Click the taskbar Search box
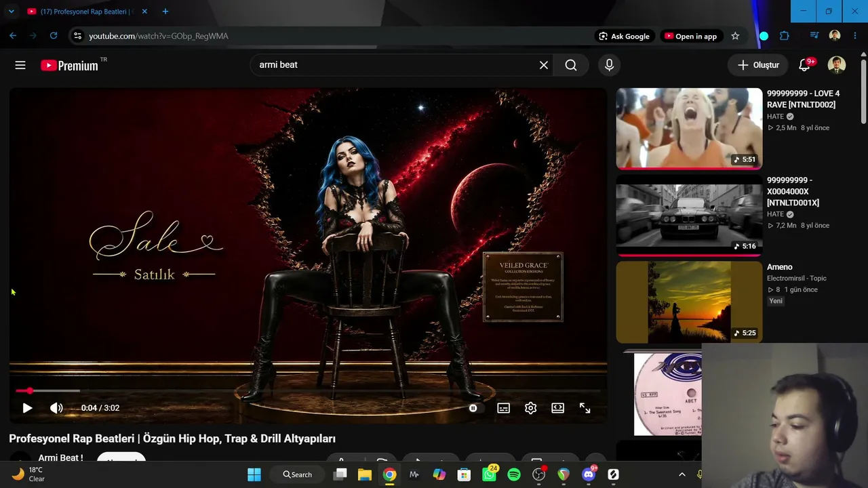868x488 pixels. 298,474
